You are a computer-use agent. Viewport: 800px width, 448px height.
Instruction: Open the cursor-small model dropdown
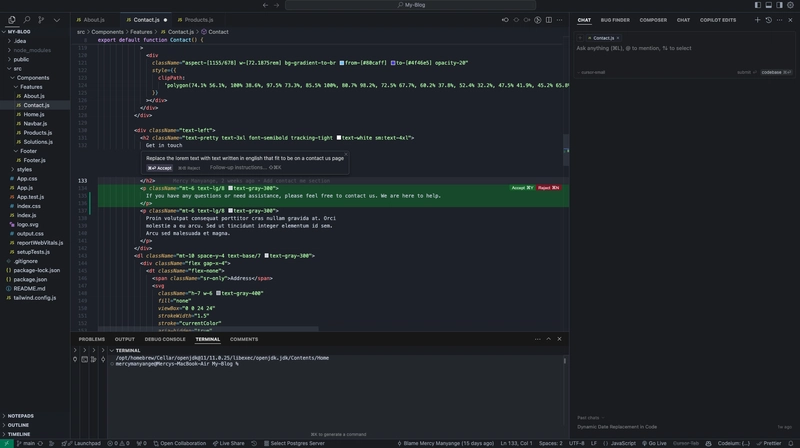pos(591,72)
